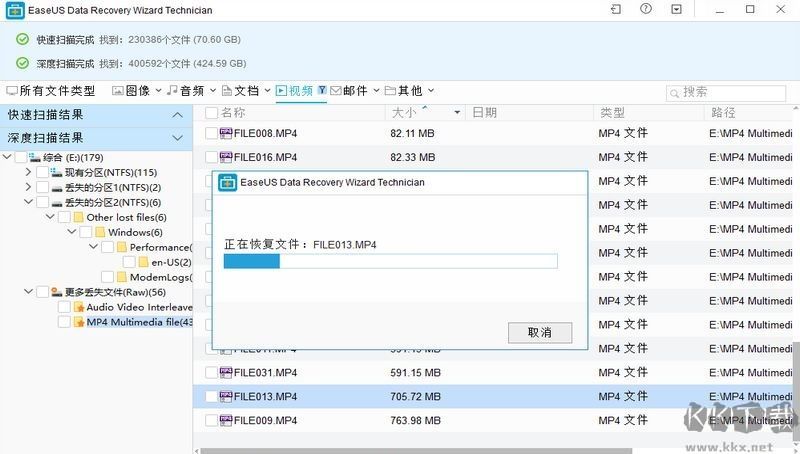
Task: Click the Other lost files folder icon
Action: coord(79,217)
